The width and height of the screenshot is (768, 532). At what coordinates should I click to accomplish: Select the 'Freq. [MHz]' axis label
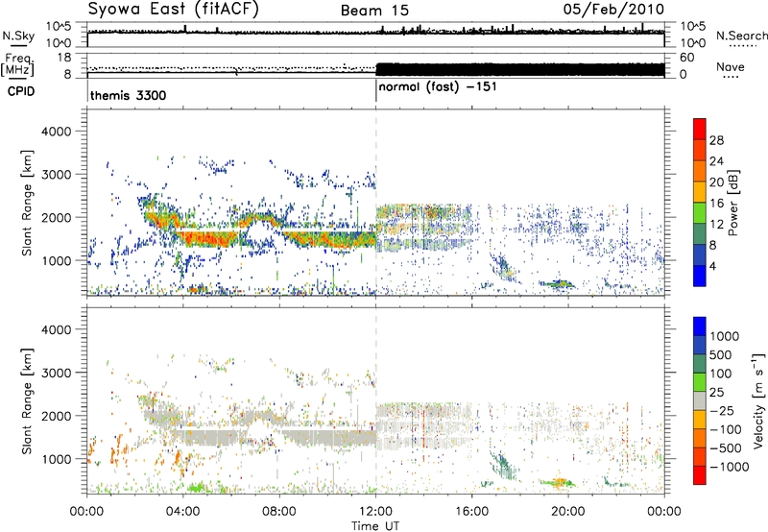[17, 64]
